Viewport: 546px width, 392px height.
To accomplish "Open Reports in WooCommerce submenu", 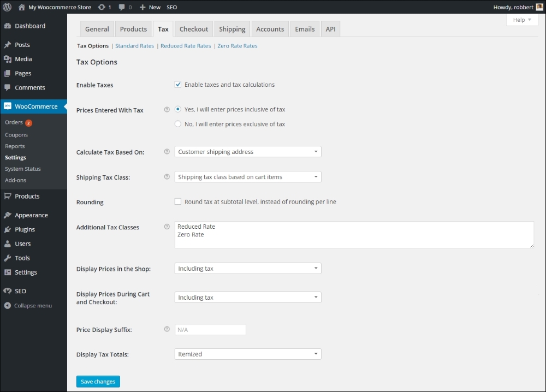I will 15,146.
